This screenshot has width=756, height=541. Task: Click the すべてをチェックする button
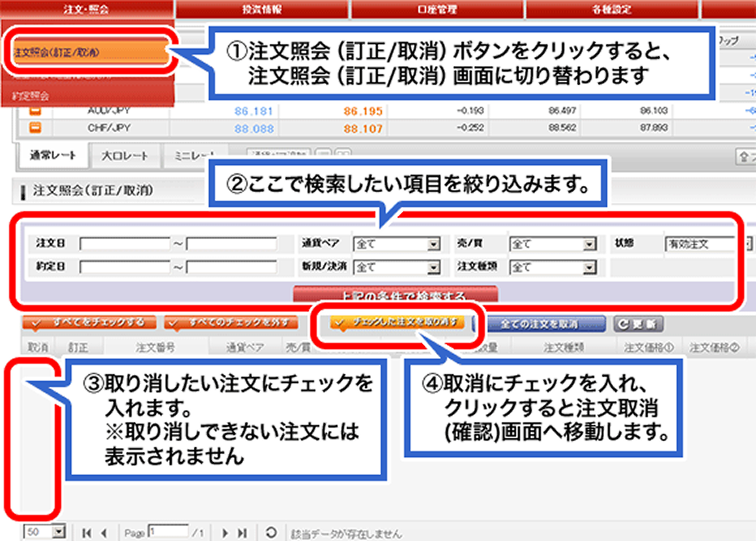pyautogui.click(x=89, y=321)
